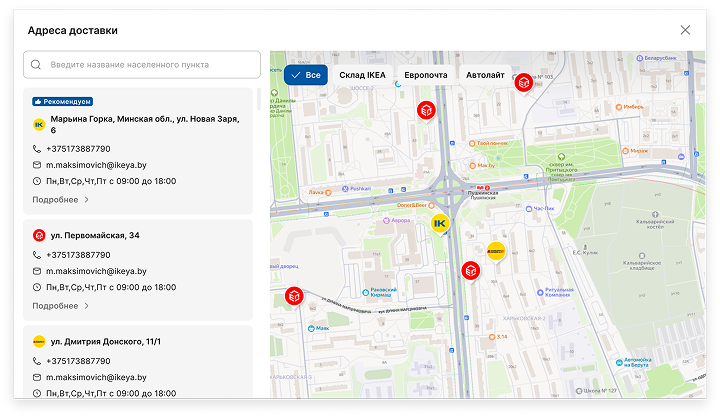This screenshot has height=417, width=720.
Task: Click 'Раковский Кирмаш' place on map
Action: (380, 292)
